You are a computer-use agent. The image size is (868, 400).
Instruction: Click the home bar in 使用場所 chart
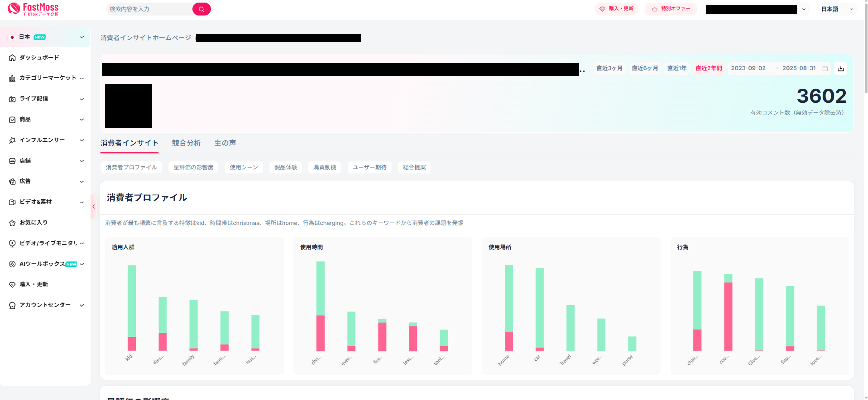(509, 308)
